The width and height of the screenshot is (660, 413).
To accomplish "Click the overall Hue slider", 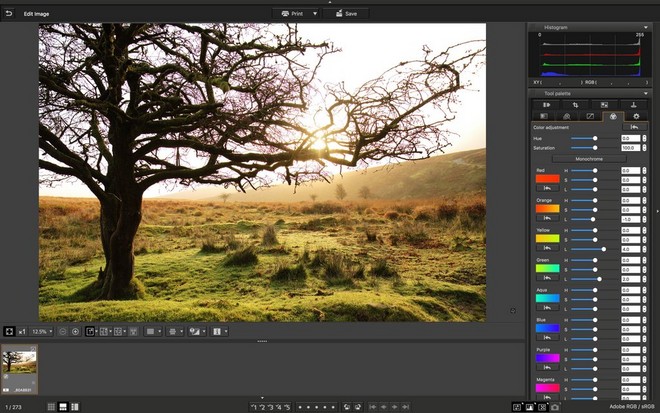I will tap(594, 138).
